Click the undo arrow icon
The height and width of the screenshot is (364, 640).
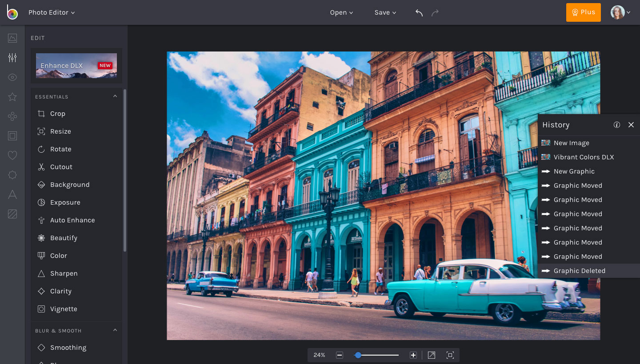419,13
